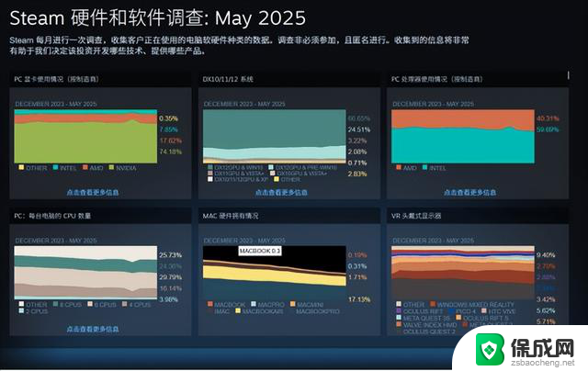This screenshot has height=371, width=588.
Task: Click the INTEL swatch in processor legend
Action: pos(424,167)
